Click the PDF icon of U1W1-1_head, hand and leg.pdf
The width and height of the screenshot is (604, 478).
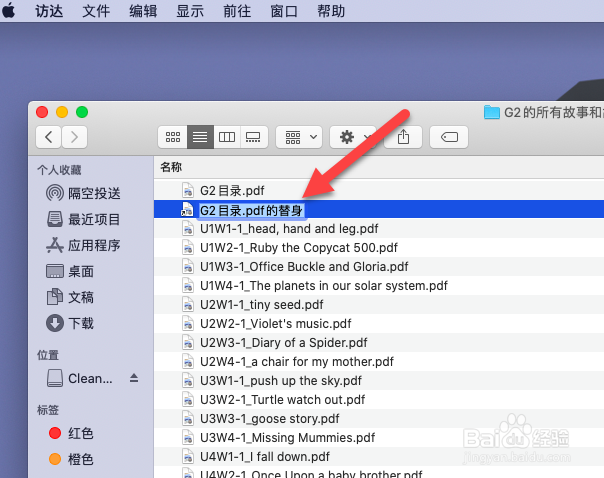[x=188, y=228]
